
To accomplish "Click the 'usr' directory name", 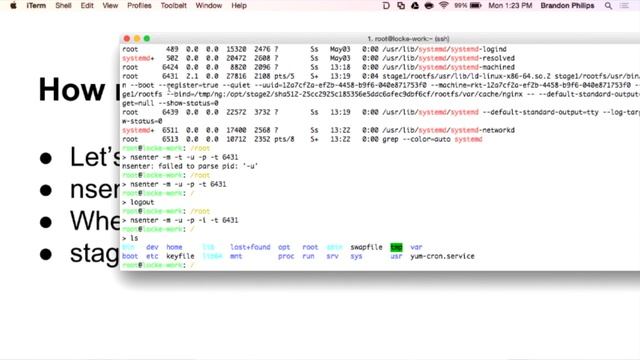I will tap(396, 256).
